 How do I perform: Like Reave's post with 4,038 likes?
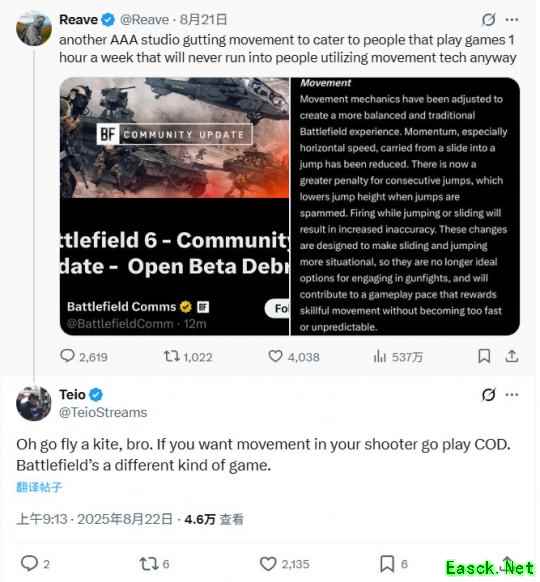[275, 356]
